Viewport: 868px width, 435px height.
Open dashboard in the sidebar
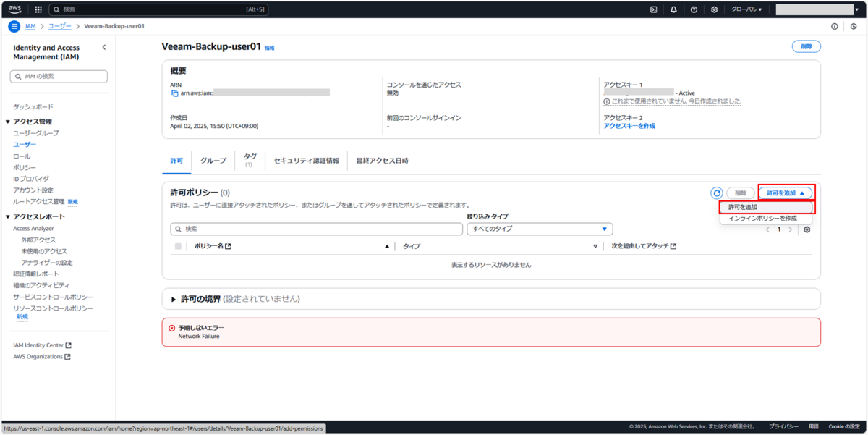click(x=33, y=106)
